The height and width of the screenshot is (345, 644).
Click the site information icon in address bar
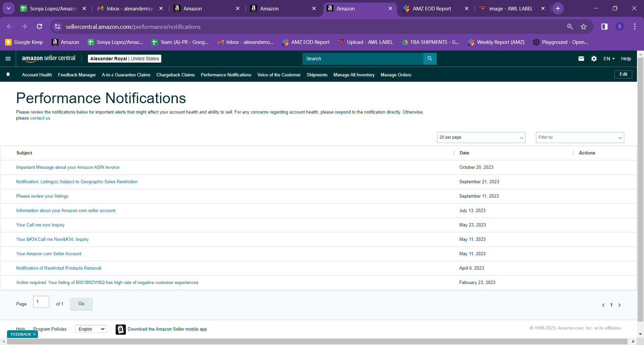[58, 26]
